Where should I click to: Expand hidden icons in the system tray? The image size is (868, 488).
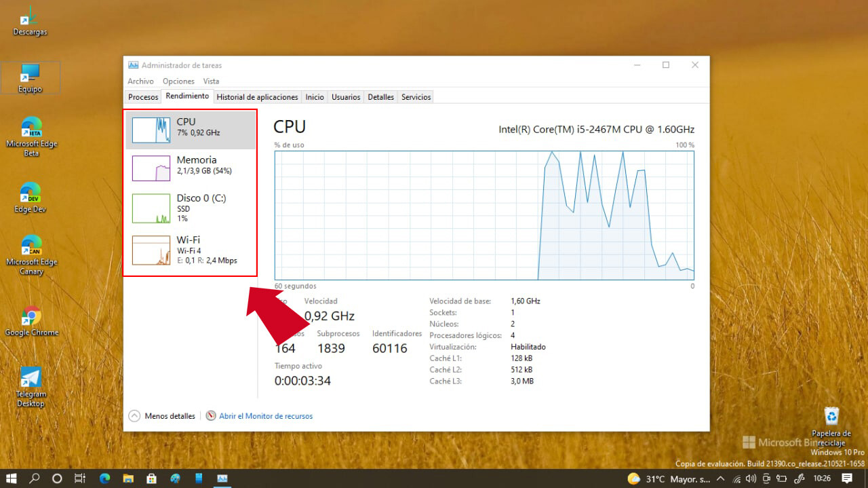pyautogui.click(x=720, y=479)
